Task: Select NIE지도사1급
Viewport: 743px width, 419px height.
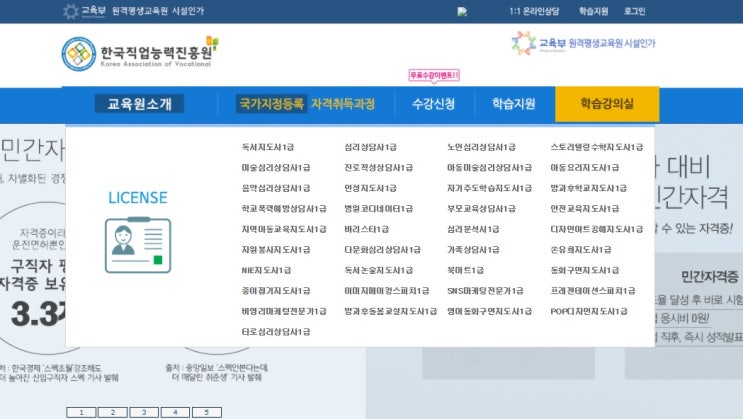Action: coord(266,270)
